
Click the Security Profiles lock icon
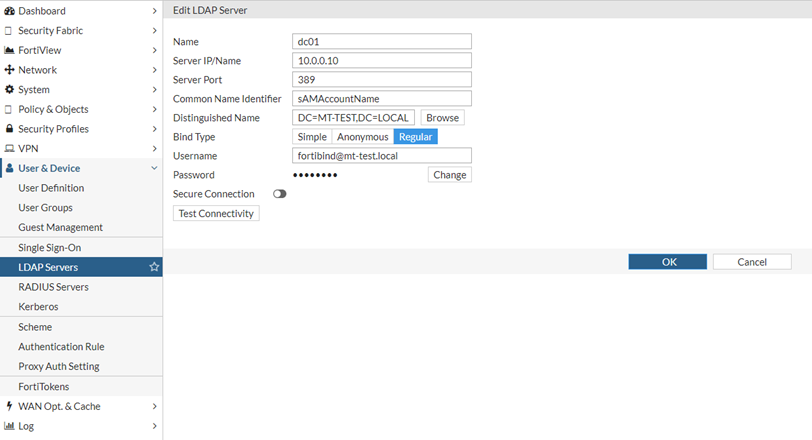pos(9,129)
